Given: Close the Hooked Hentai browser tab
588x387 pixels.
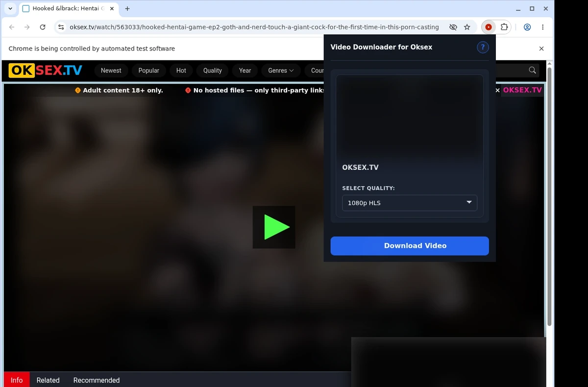Looking at the screenshot, I should click(112, 9).
